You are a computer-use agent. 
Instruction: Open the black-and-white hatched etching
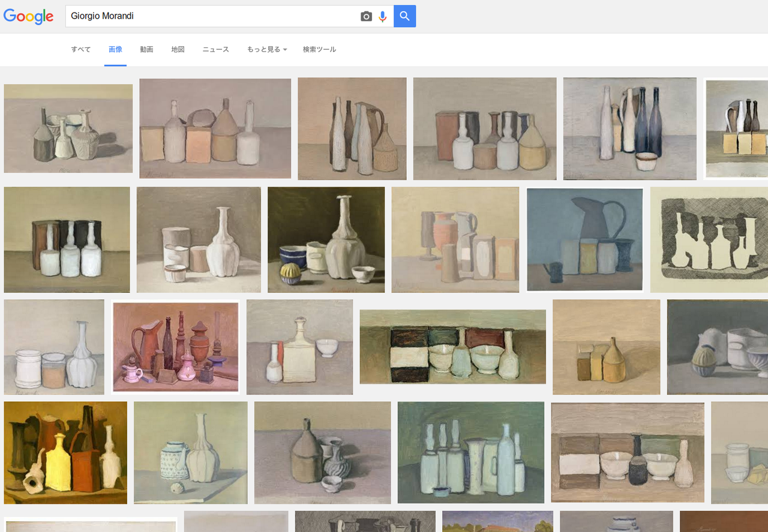pos(709,239)
